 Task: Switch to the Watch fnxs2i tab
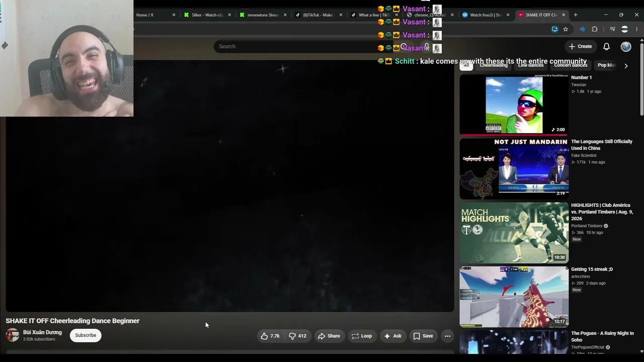coord(485,15)
